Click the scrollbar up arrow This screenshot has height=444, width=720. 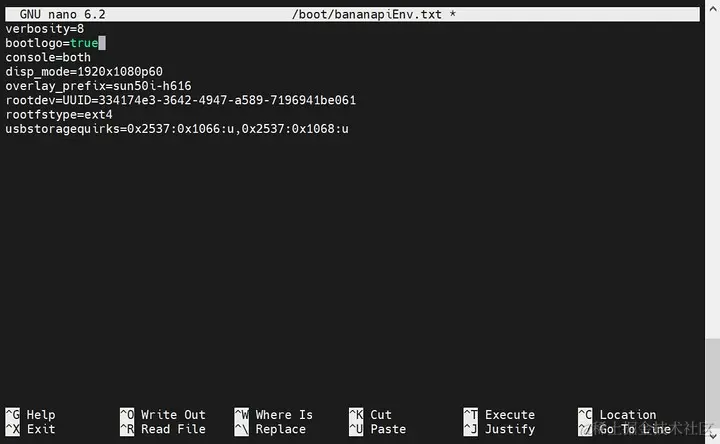[x=713, y=8]
